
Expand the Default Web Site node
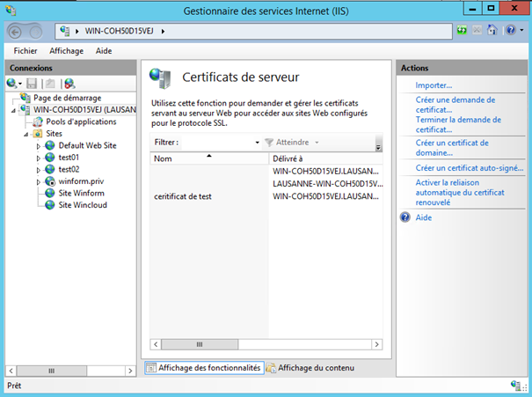(39, 146)
